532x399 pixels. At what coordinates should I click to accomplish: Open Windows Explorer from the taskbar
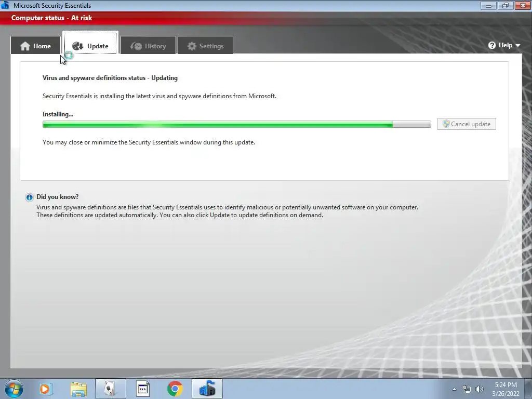tap(78, 389)
